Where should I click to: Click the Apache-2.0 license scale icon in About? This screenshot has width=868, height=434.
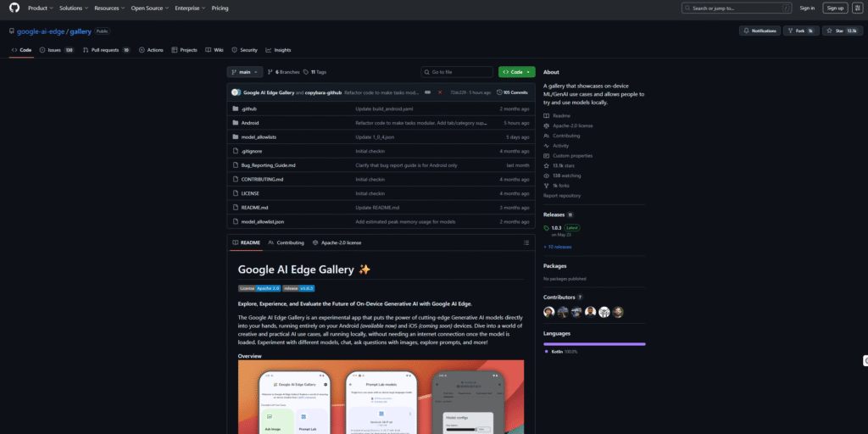pyautogui.click(x=547, y=125)
